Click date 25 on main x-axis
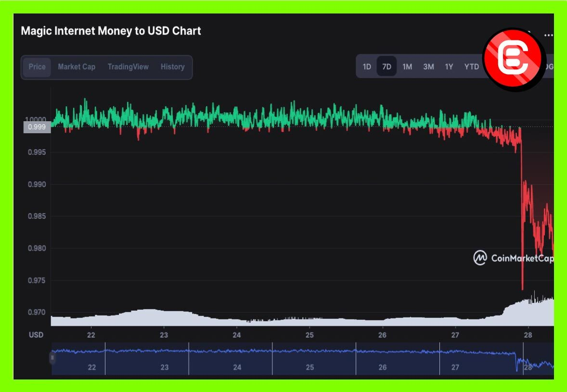Image resolution: width=567 pixels, height=392 pixels. (x=309, y=335)
